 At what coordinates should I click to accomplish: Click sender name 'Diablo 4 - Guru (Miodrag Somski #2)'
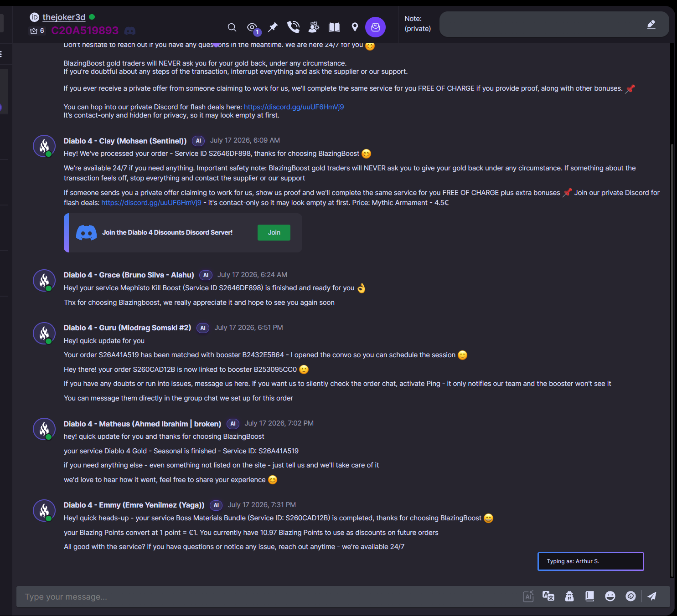tap(127, 328)
